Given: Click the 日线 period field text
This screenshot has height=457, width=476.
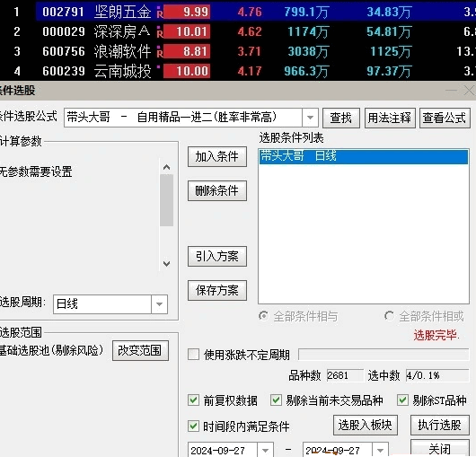Looking at the screenshot, I should (67, 304).
